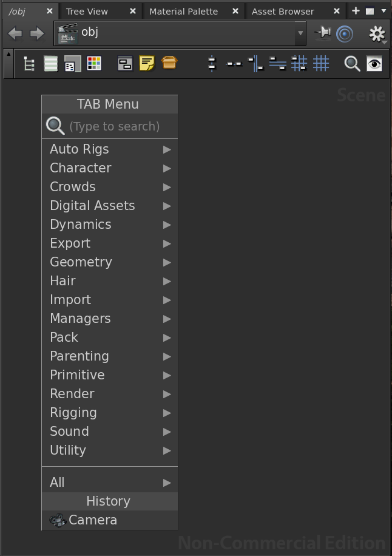Image resolution: width=392 pixels, height=556 pixels.
Task: Switch to the Material Palette tab
Action: pyautogui.click(x=183, y=11)
